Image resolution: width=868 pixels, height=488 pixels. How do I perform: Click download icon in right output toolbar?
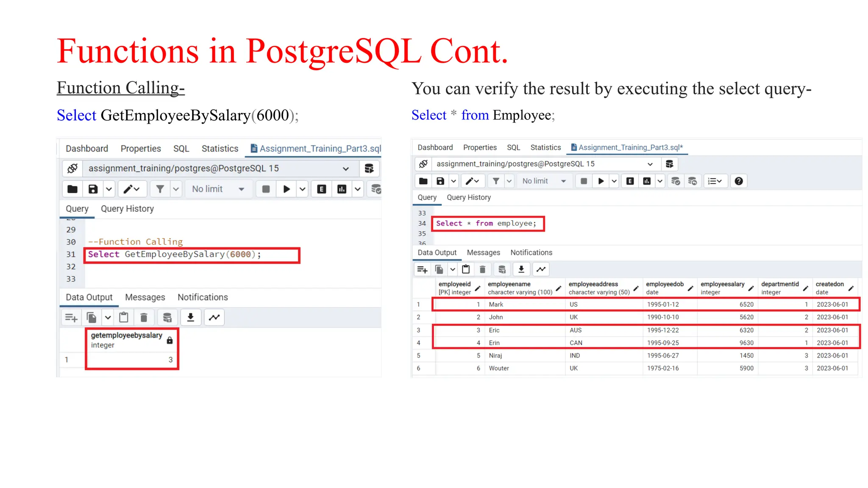tap(521, 269)
